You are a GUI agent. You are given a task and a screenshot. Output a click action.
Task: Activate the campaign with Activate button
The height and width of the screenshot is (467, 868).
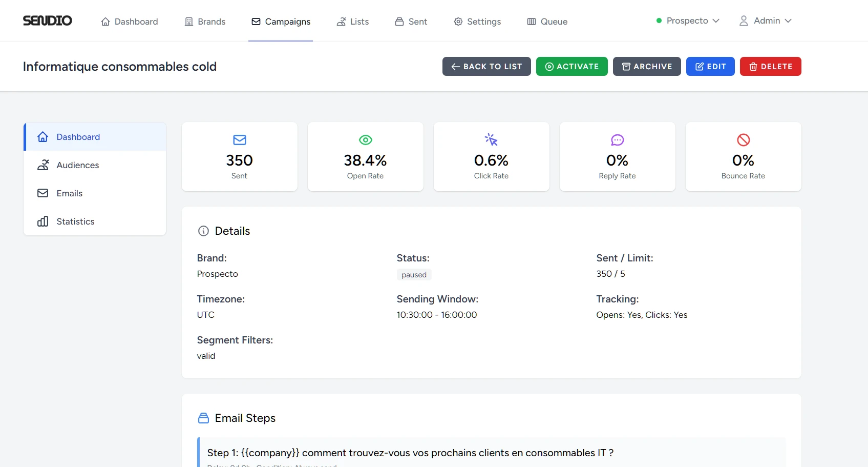click(572, 67)
